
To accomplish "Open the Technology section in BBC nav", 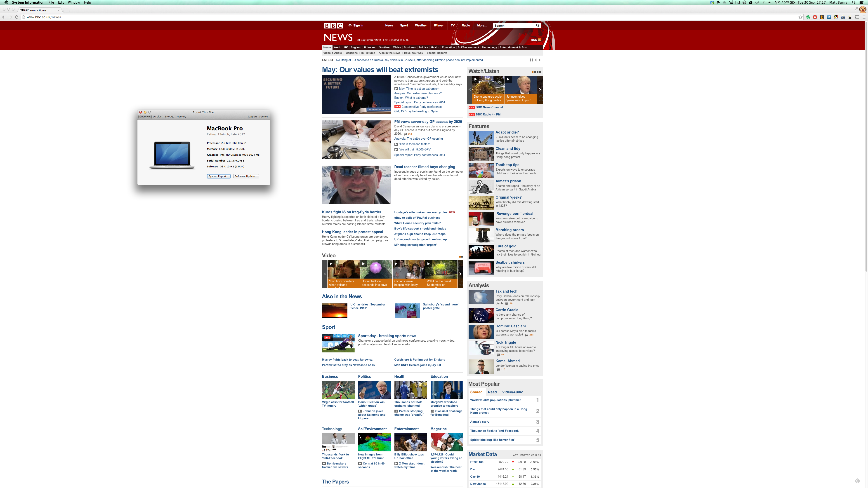I will click(x=489, y=47).
